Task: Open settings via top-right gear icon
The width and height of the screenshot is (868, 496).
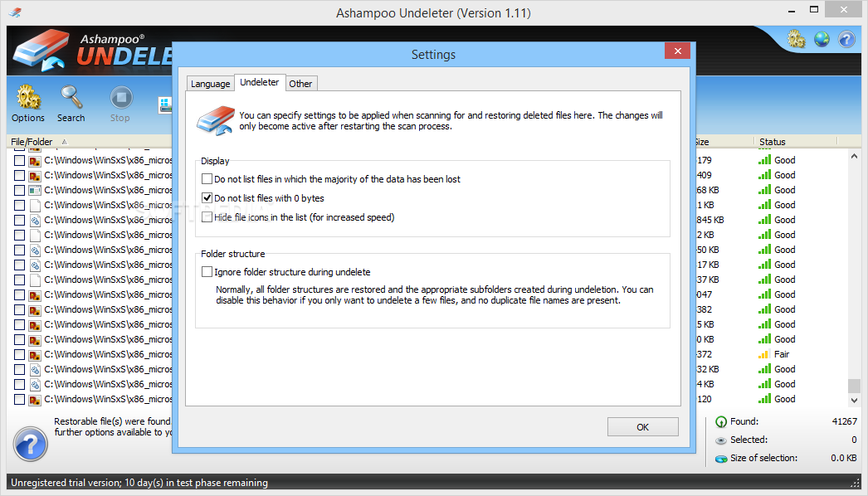Action: (796, 39)
